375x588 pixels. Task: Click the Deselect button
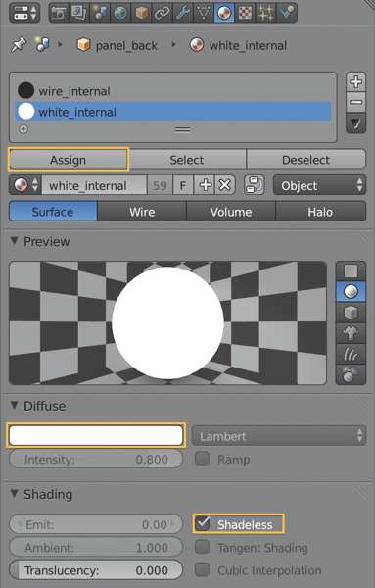pyautogui.click(x=306, y=160)
